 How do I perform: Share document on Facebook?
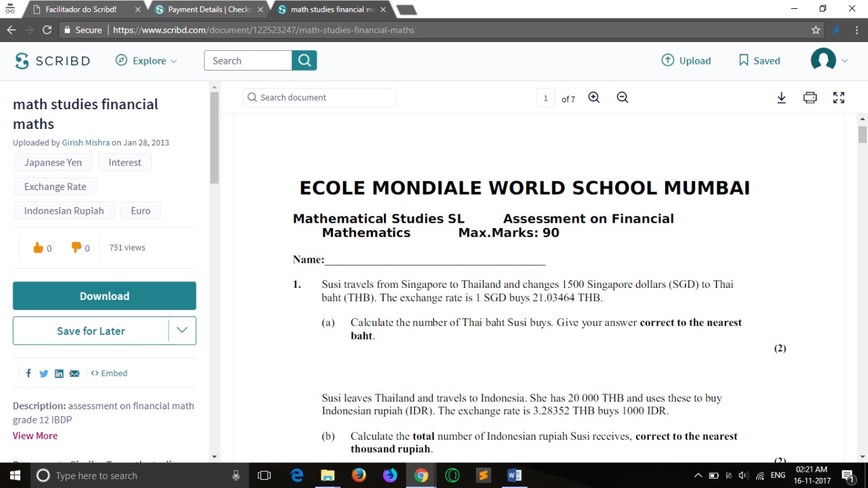point(28,373)
